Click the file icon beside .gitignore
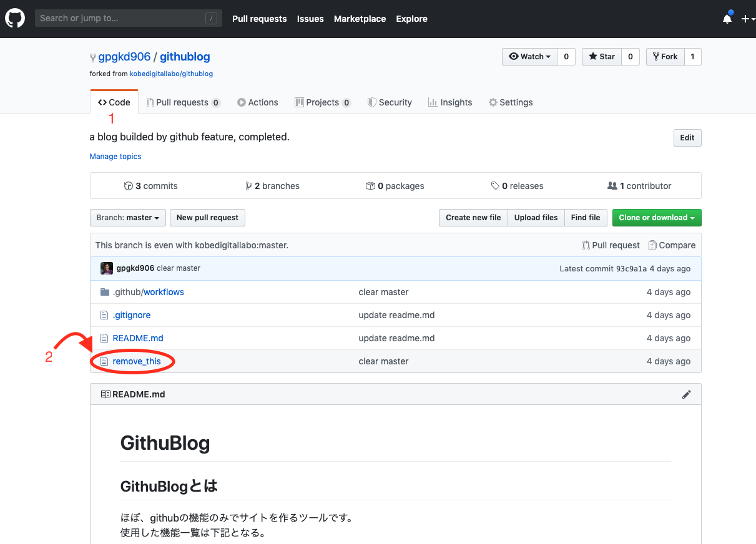 point(105,315)
